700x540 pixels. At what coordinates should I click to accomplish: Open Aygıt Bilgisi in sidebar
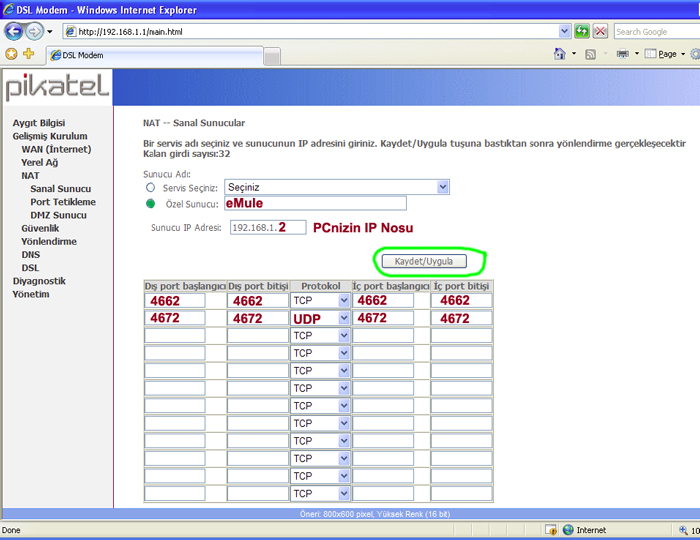[x=39, y=123]
